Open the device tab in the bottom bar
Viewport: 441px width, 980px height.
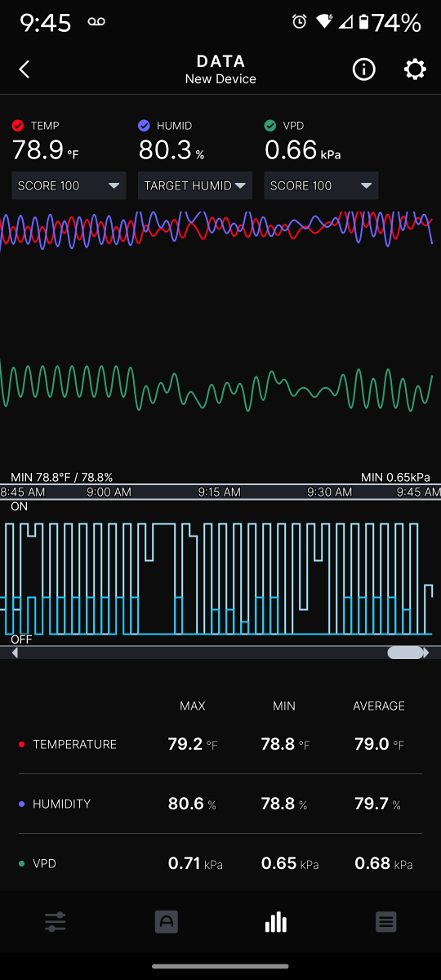(x=167, y=923)
